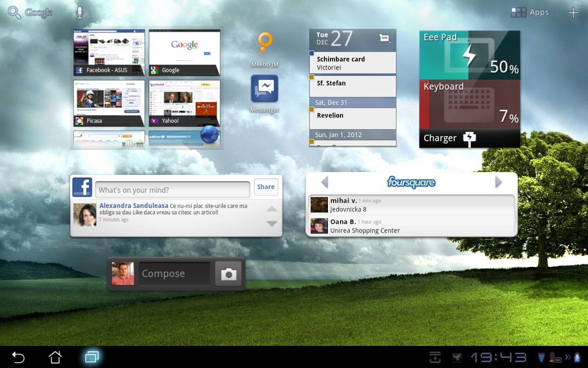This screenshot has height=368, width=588.
Task: Open Facebook app via widget logo
Action: [82, 187]
